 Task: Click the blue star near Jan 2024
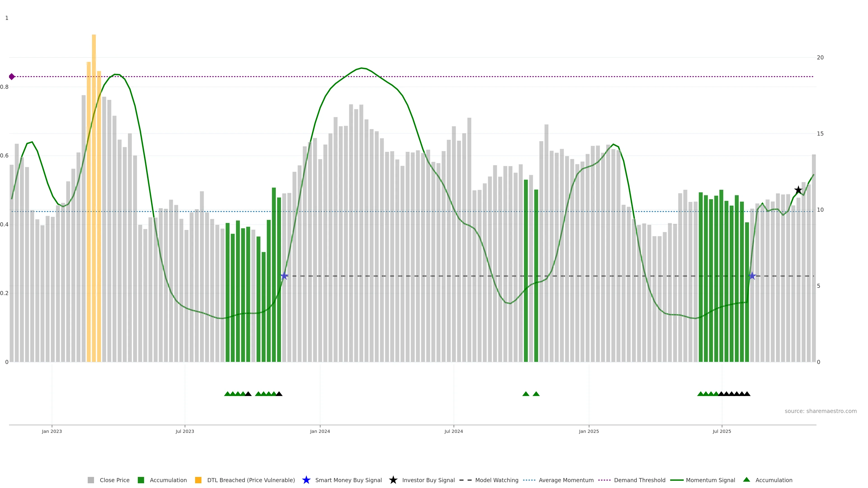coord(284,276)
